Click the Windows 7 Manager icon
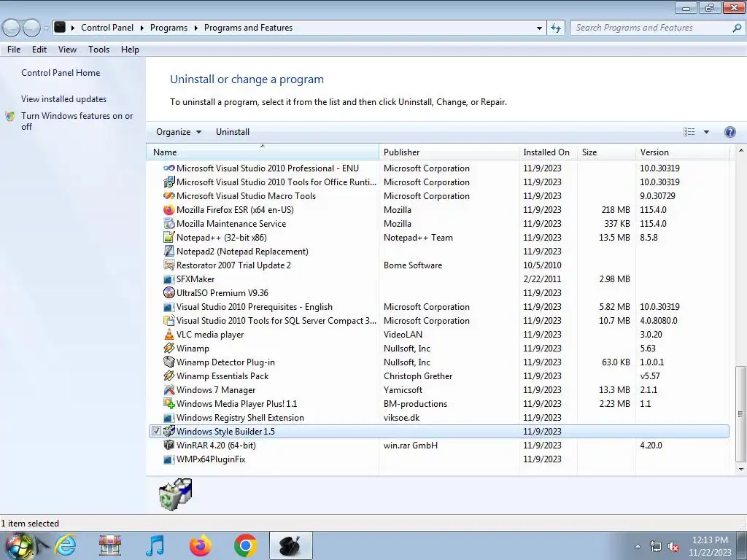Image resolution: width=747 pixels, height=560 pixels. pos(169,389)
